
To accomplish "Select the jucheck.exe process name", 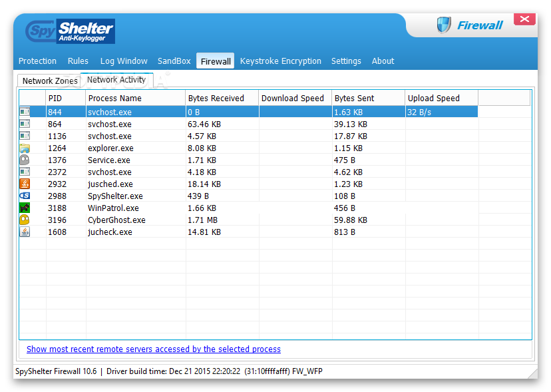I will (x=110, y=232).
